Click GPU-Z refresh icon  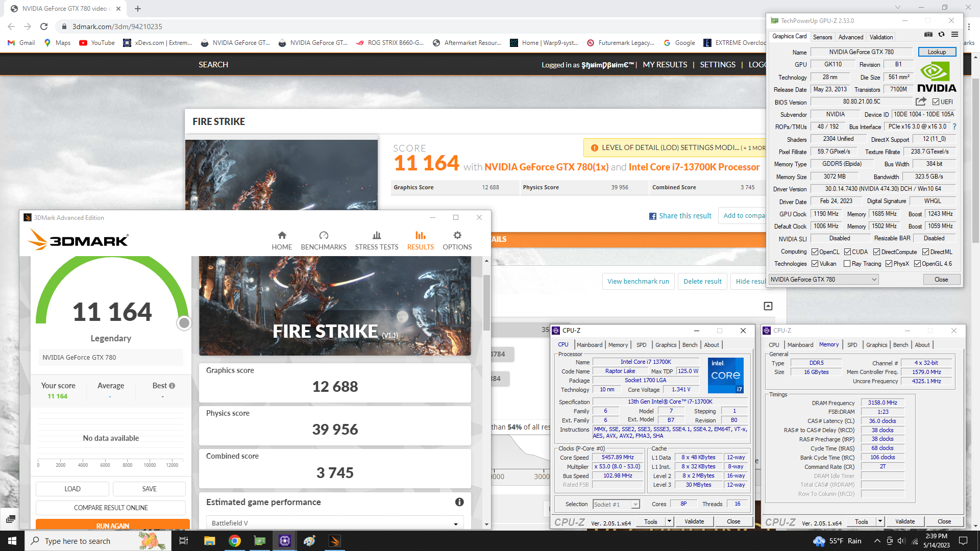942,34
